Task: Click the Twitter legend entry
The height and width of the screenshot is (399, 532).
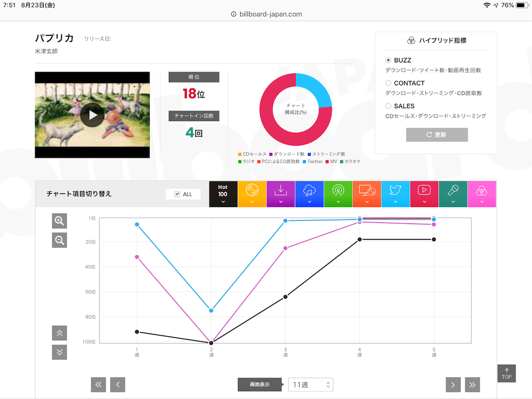Action: pos(312,162)
